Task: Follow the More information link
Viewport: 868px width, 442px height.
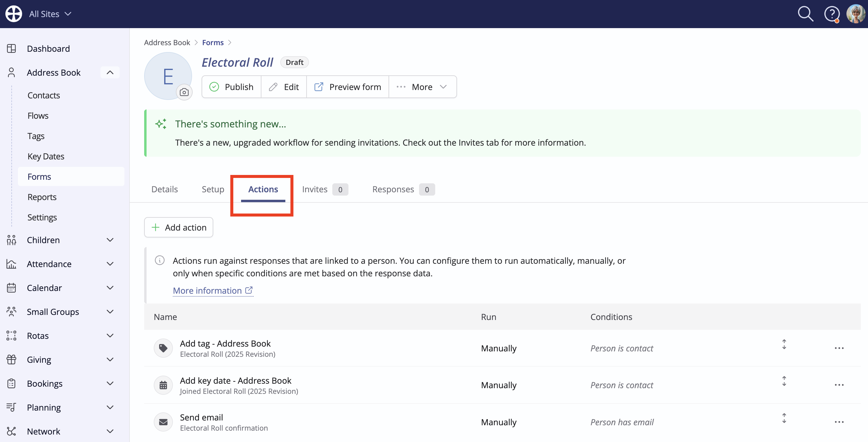Action: pos(213,290)
